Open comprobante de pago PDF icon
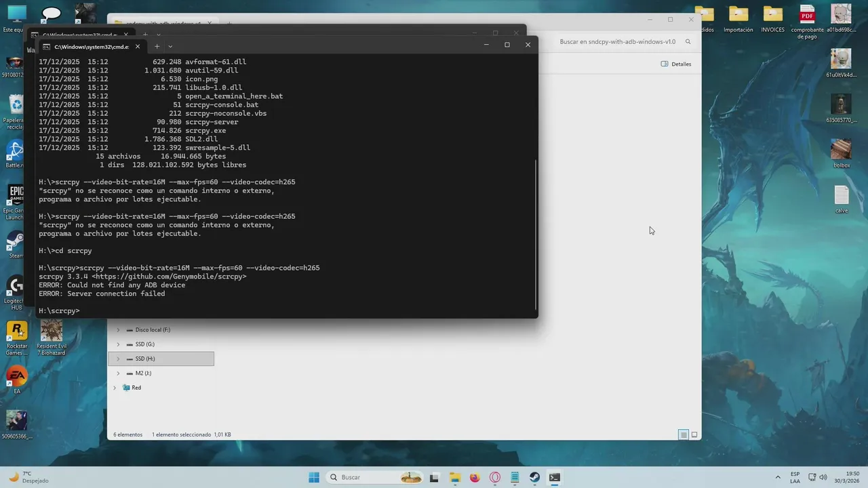 pos(807,22)
